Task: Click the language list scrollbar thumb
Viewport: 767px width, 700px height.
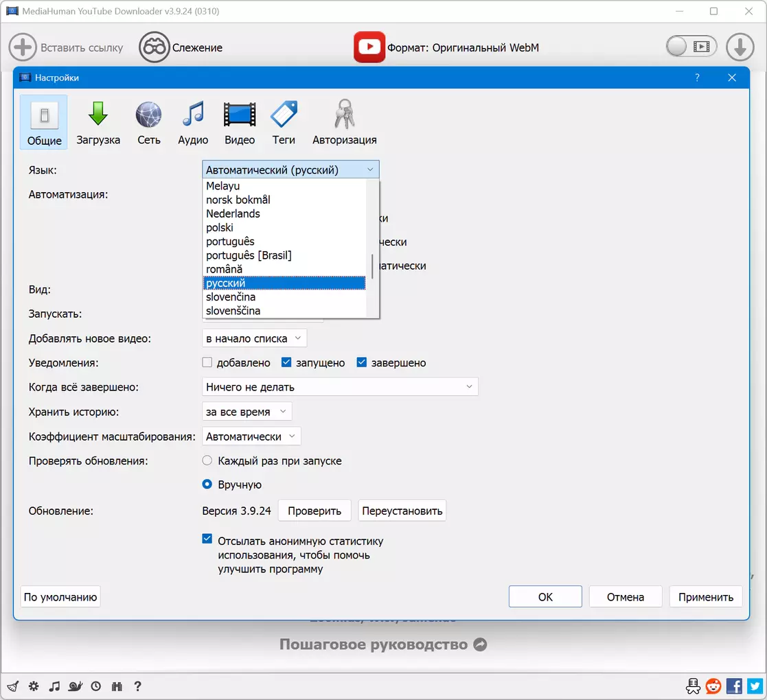Action: (x=372, y=266)
